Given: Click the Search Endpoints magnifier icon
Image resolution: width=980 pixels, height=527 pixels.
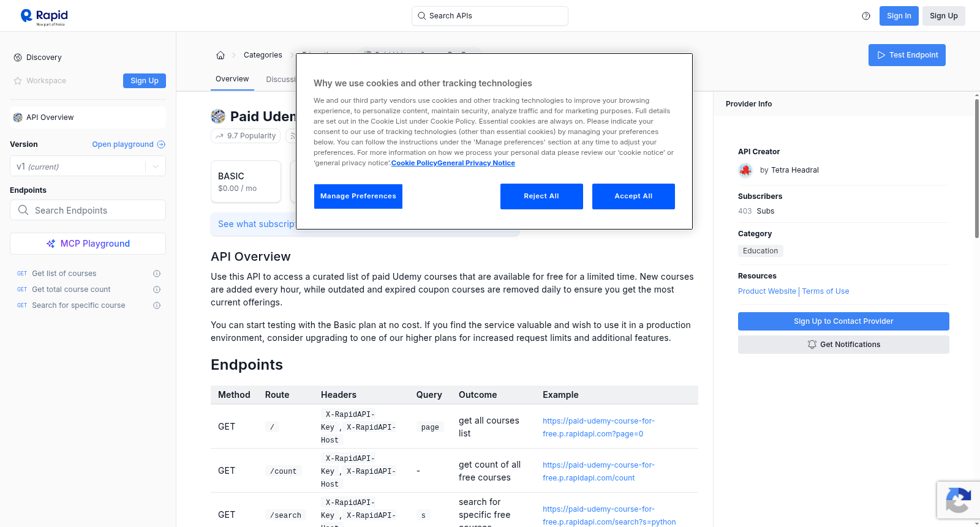Looking at the screenshot, I should 23,210.
